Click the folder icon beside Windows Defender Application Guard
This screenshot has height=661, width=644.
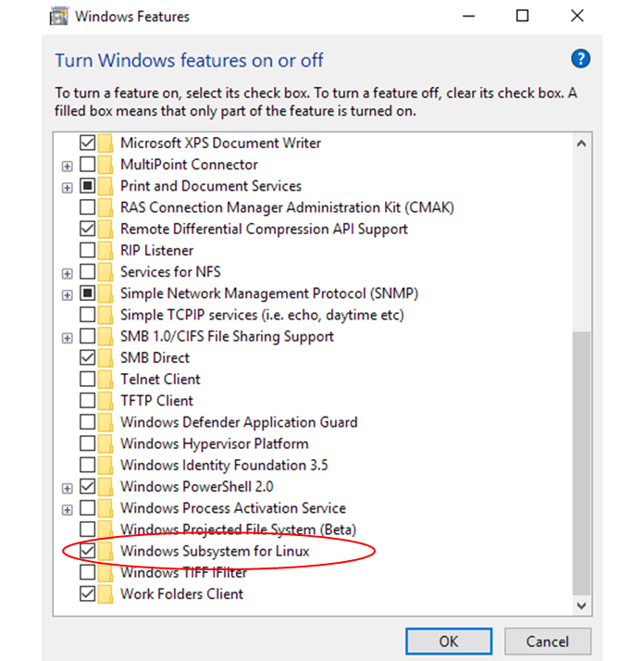click(x=105, y=422)
